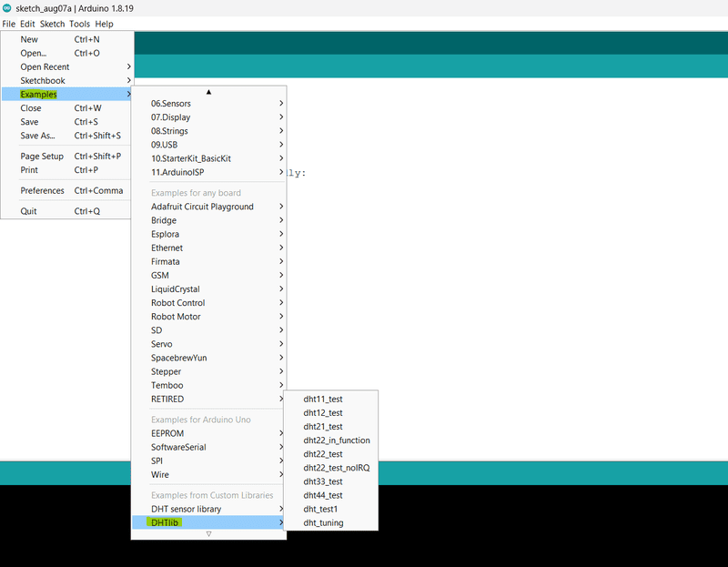Open Robot Control examples submenu
The height and width of the screenshot is (567, 728).
pos(208,303)
